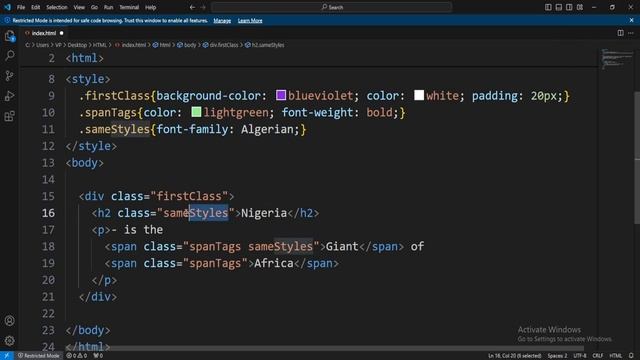This screenshot has height=360, width=640.
Task: Change indentation via Spaces: 2
Action: pos(557,356)
